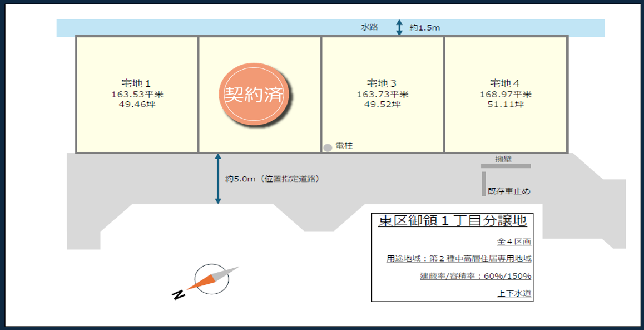Click the gray utility pole circle marker

click(x=328, y=148)
